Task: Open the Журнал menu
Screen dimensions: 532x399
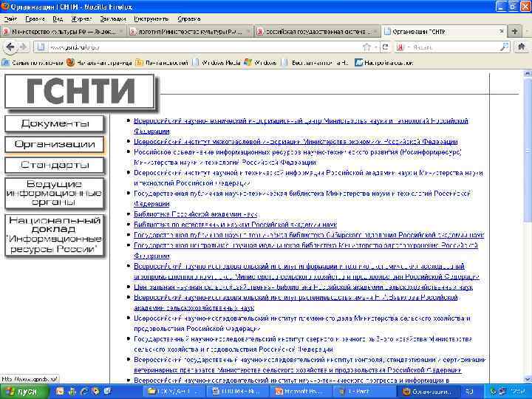Action: [x=81, y=19]
